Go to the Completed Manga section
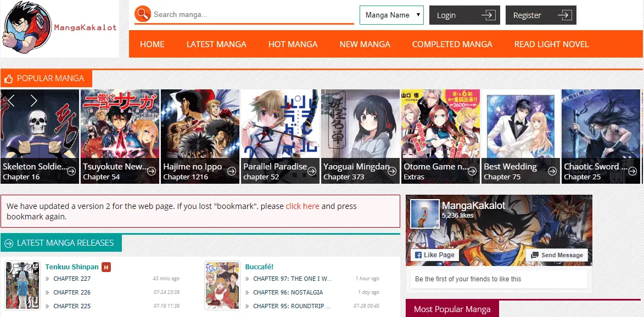The width and height of the screenshot is (644, 317). pyautogui.click(x=452, y=44)
